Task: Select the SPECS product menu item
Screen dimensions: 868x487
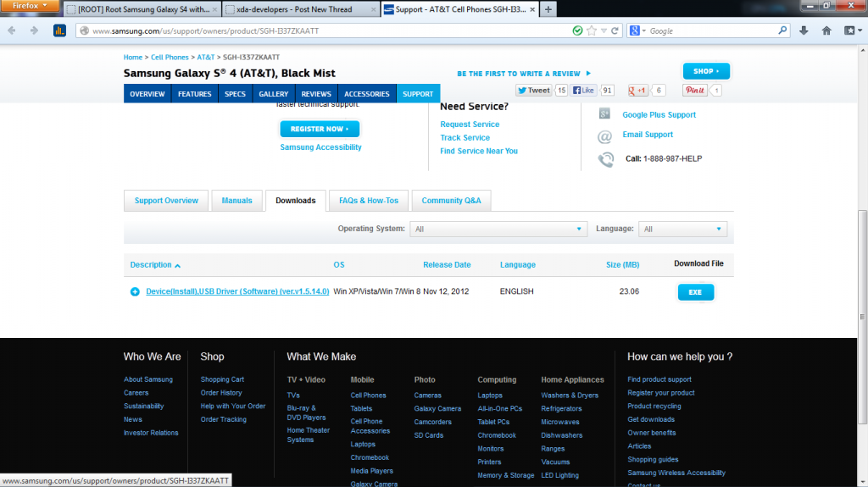Action: coord(236,93)
